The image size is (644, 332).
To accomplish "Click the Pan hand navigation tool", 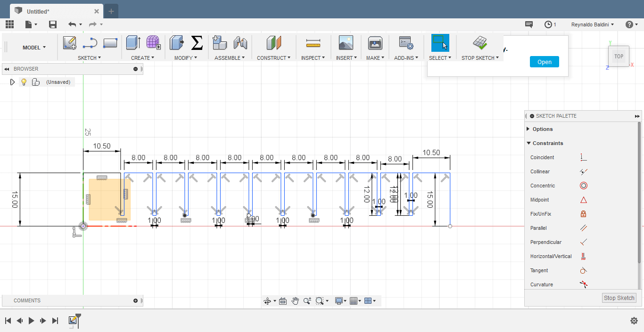I will 295,301.
